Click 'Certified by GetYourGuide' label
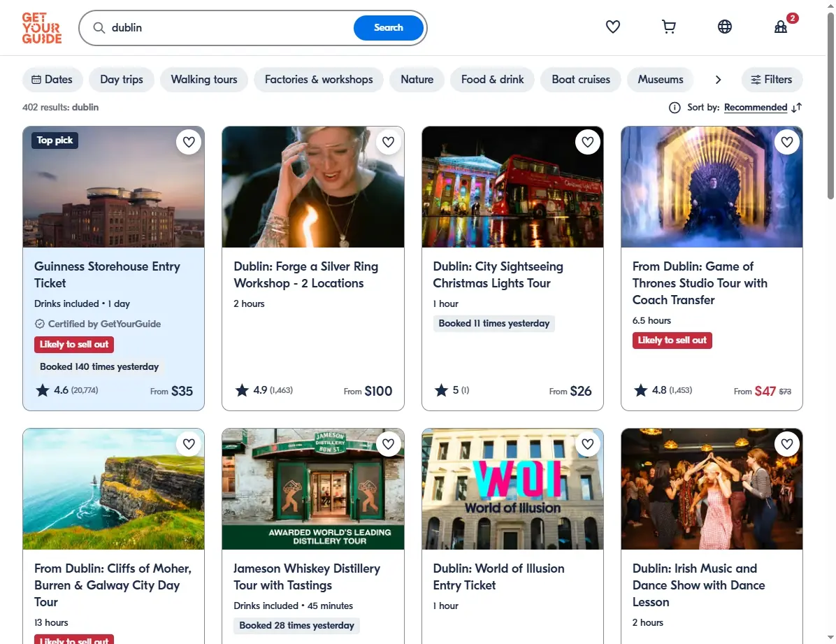Viewport: 836px width, 644px height. 98,324
